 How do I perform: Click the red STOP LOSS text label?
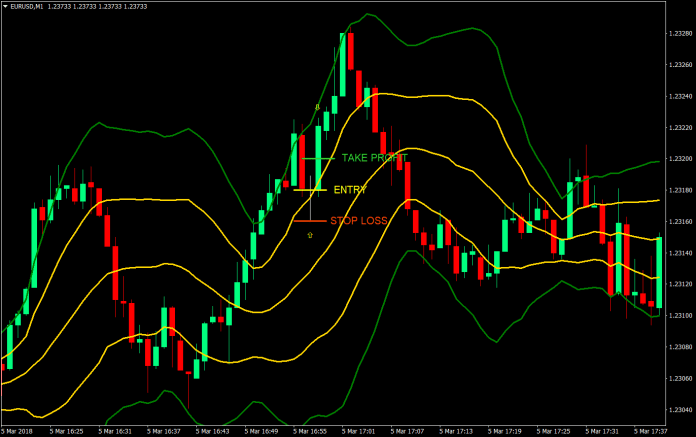(358, 220)
